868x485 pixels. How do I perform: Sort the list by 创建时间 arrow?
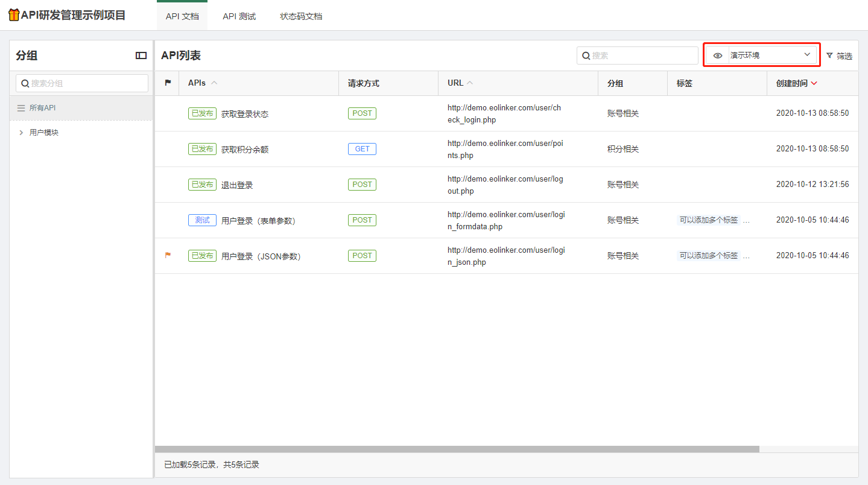814,83
